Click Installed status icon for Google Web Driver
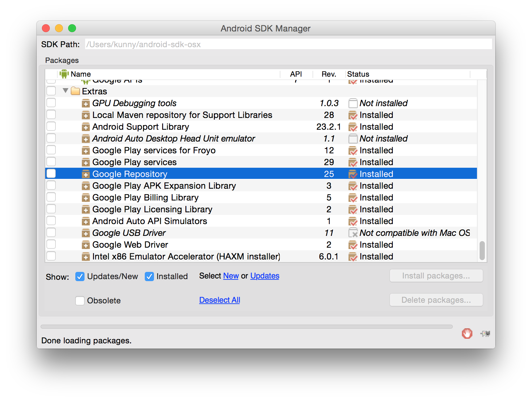Viewport: 532px width, 401px height. pos(353,245)
